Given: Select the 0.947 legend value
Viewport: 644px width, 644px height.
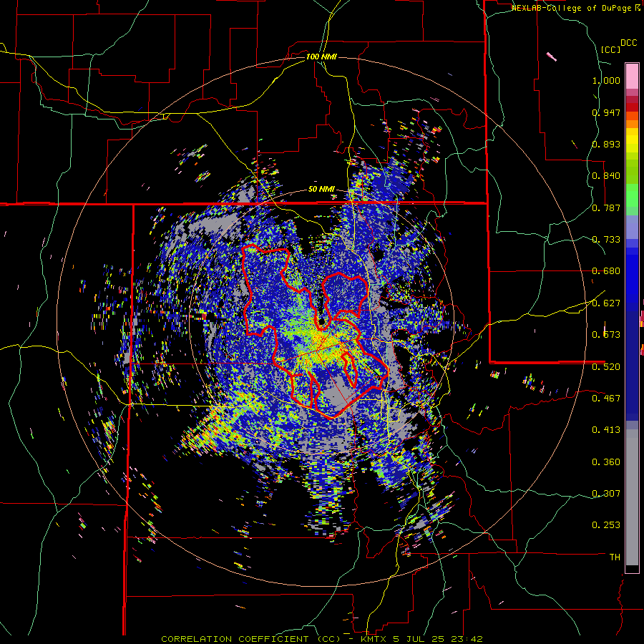Looking at the screenshot, I should point(606,112).
